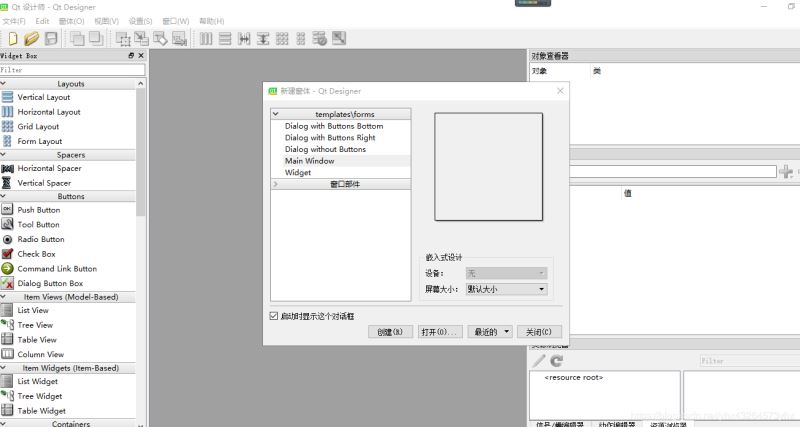Click the 创建(N) button

point(390,332)
